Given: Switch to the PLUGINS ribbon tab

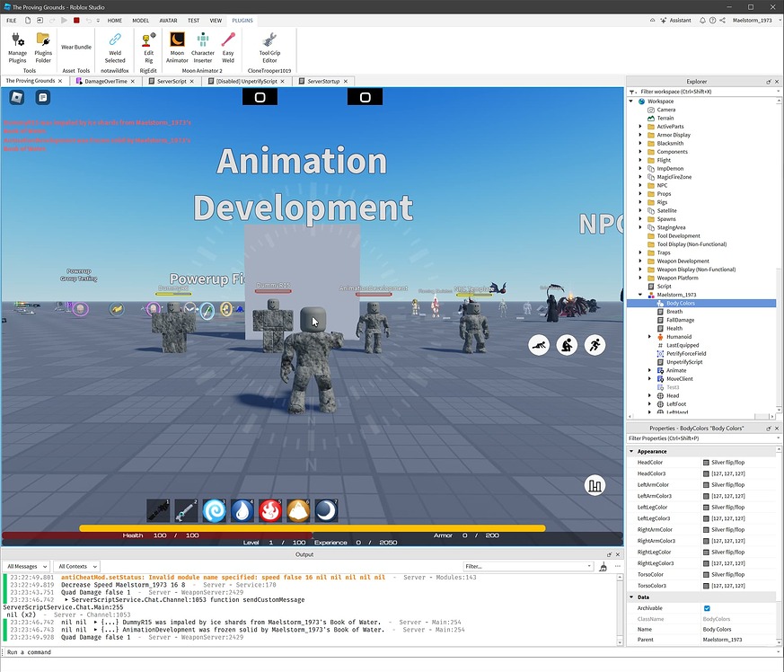Looking at the screenshot, I should point(242,20).
